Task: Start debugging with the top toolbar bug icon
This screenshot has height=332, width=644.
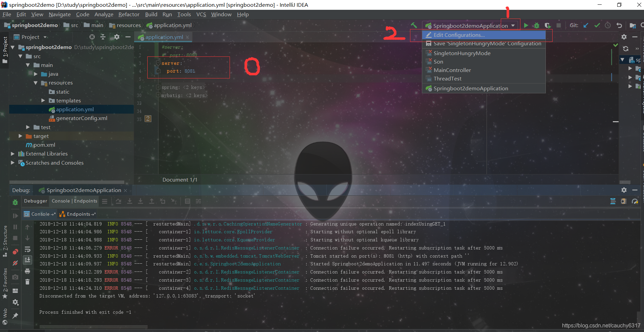Action: tap(537, 25)
